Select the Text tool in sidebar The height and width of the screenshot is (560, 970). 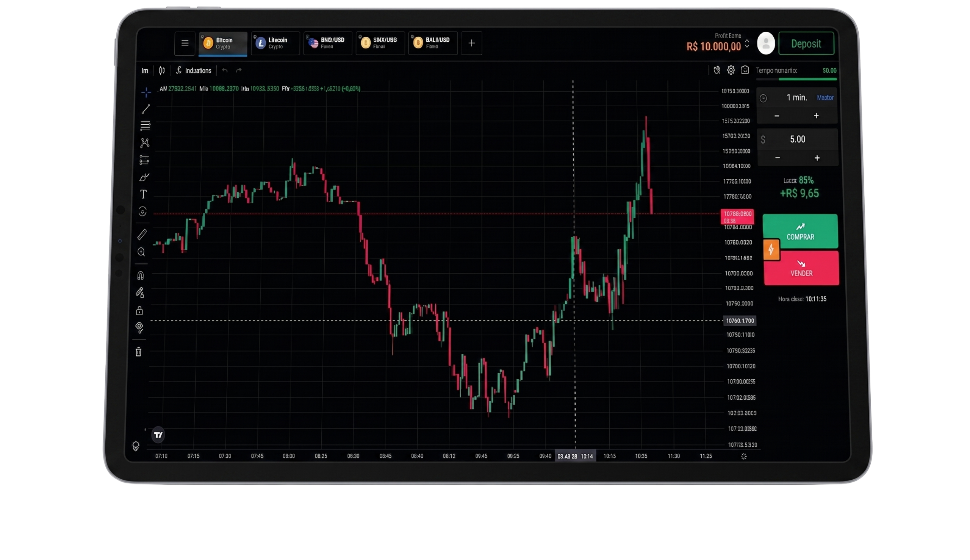tap(144, 194)
